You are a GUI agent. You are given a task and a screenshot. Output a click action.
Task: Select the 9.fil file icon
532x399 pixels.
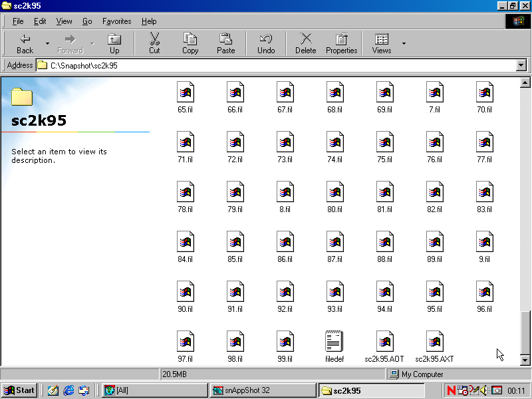(485, 241)
